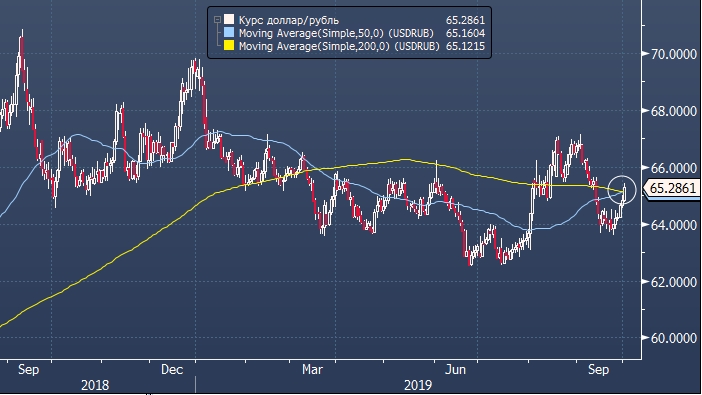
Task: Click the 65.2861 current price tag
Action: click(x=672, y=189)
